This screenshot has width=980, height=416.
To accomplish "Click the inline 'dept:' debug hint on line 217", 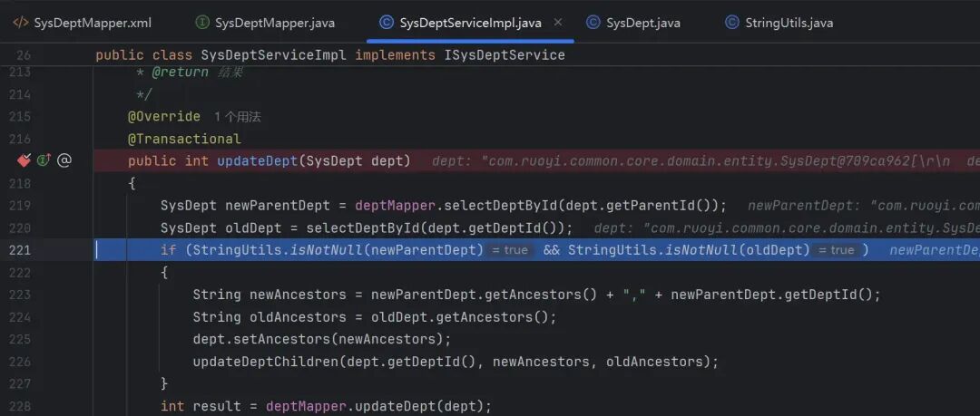I will point(453,161).
